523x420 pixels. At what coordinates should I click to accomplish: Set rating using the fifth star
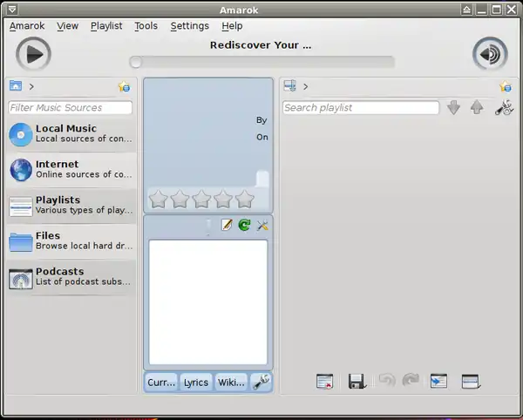click(245, 200)
